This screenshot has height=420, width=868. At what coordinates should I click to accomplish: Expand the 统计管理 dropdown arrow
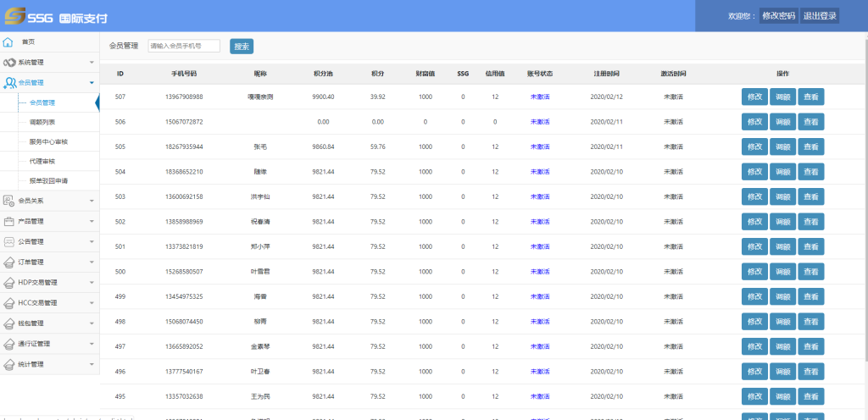tap(92, 364)
